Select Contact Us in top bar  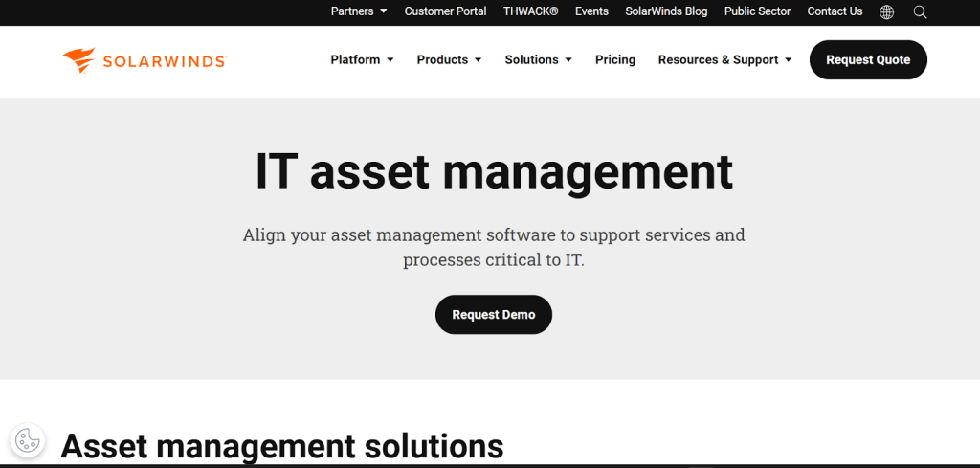[x=835, y=11]
